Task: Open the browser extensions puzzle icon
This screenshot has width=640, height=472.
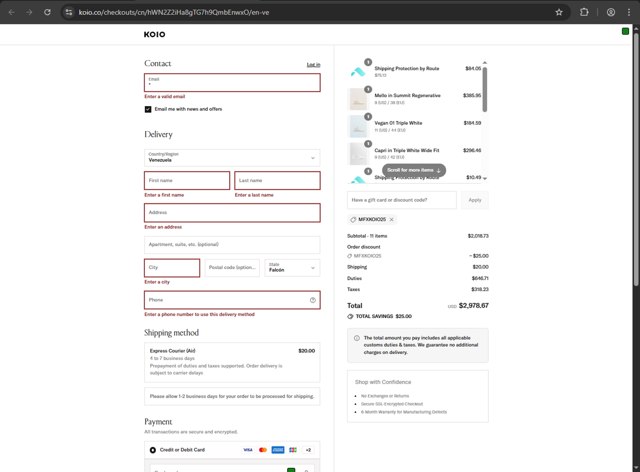Action: pos(584,12)
